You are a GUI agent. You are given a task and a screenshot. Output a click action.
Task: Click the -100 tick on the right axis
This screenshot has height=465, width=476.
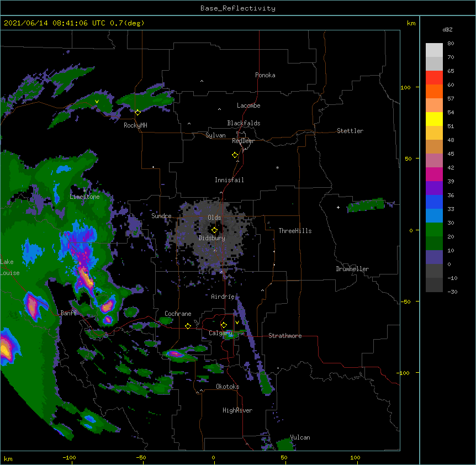pos(404,373)
